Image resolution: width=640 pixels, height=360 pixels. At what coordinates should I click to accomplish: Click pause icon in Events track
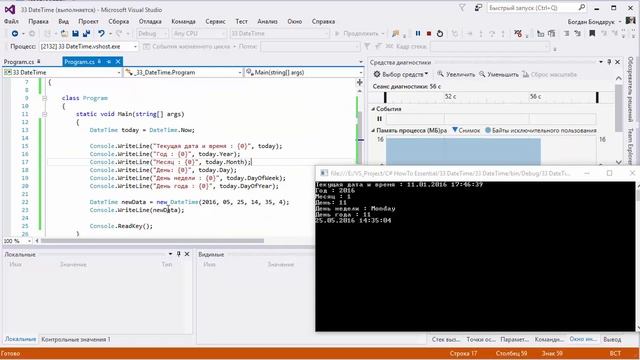380,119
